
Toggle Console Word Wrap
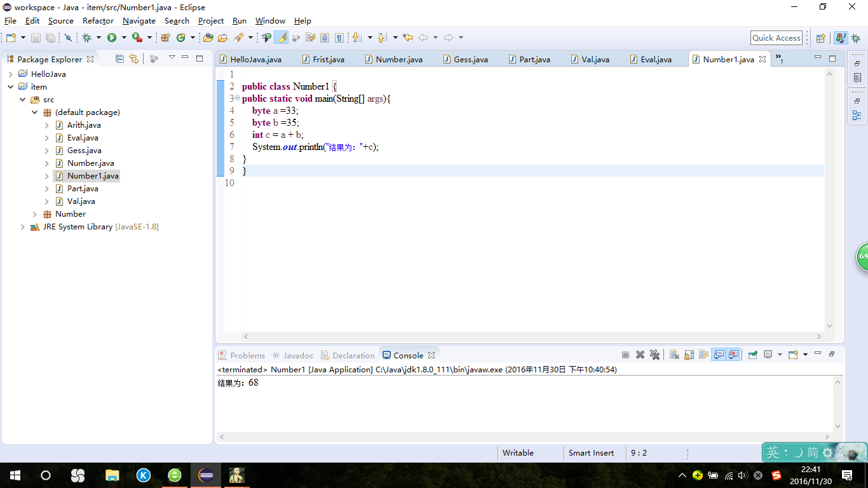coord(703,355)
